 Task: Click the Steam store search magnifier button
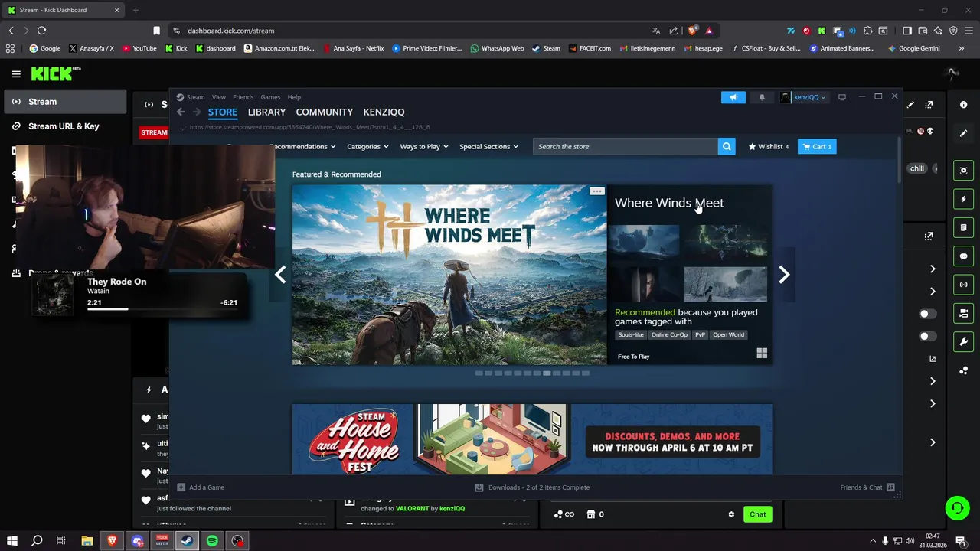[727, 146]
